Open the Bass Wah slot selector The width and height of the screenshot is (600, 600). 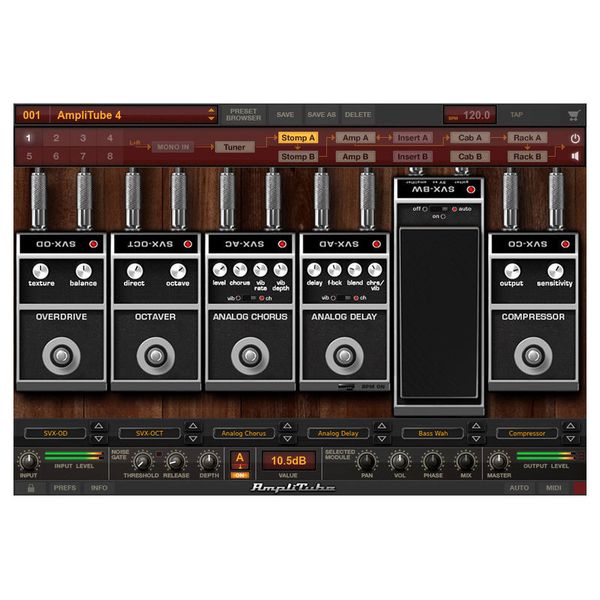click(433, 433)
